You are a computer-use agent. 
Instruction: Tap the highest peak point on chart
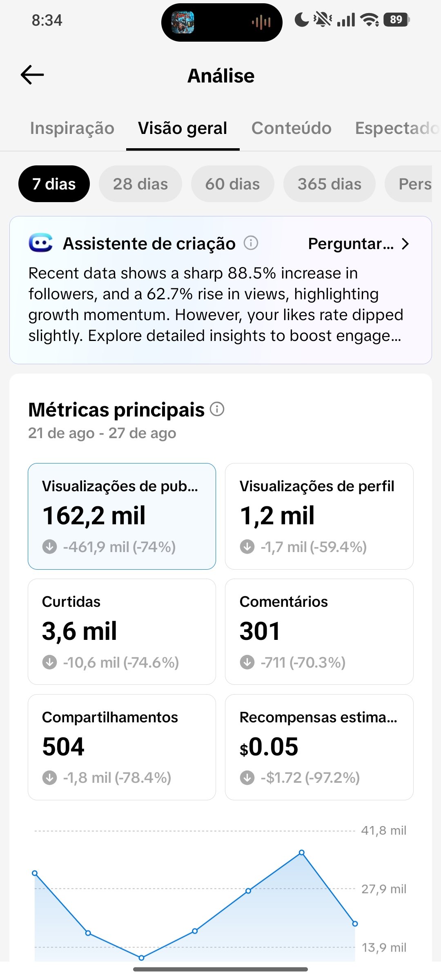point(301,852)
